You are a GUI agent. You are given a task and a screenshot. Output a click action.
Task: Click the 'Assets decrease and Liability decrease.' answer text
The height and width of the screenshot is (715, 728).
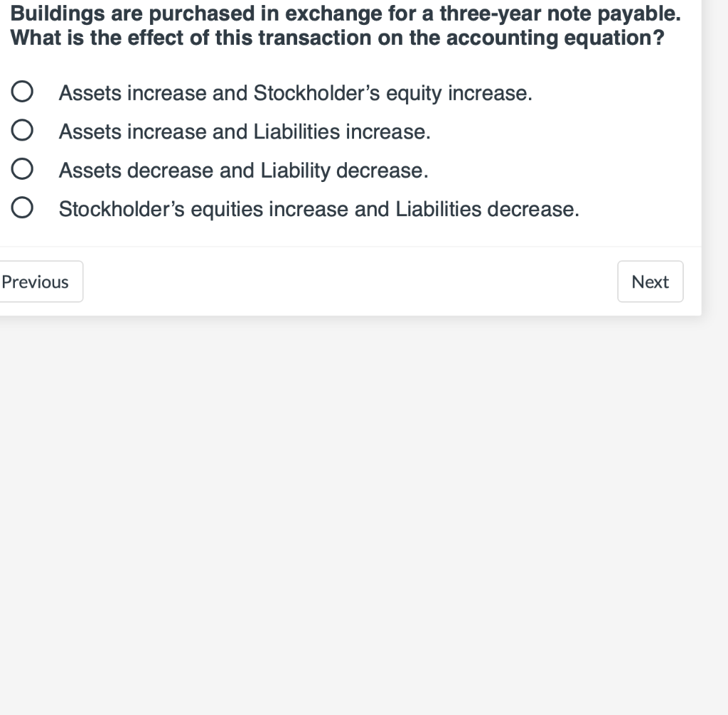click(x=243, y=171)
